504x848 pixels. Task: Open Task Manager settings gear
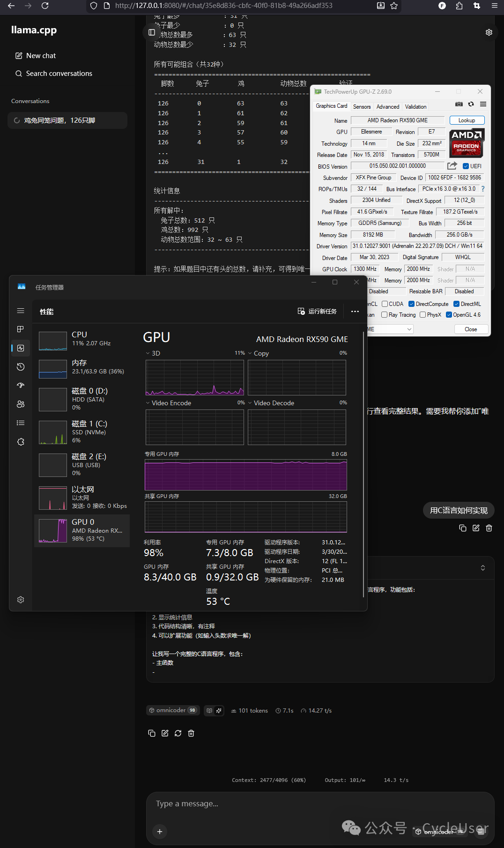(21, 600)
